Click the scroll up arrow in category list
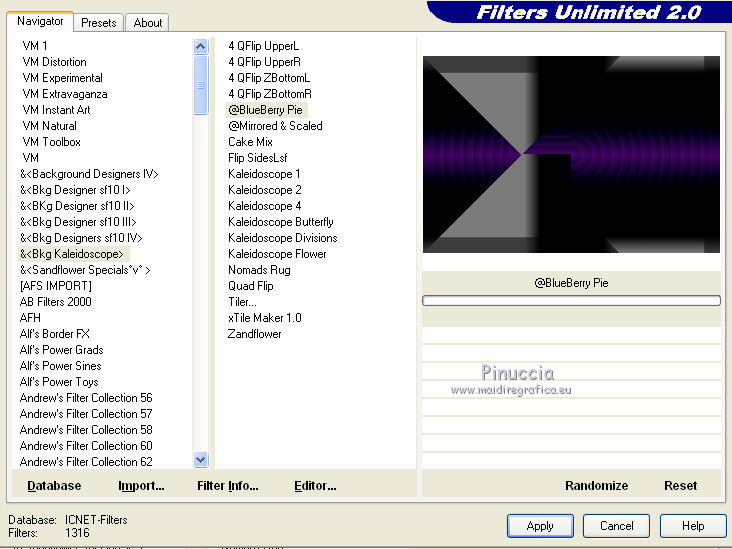 tap(200, 46)
